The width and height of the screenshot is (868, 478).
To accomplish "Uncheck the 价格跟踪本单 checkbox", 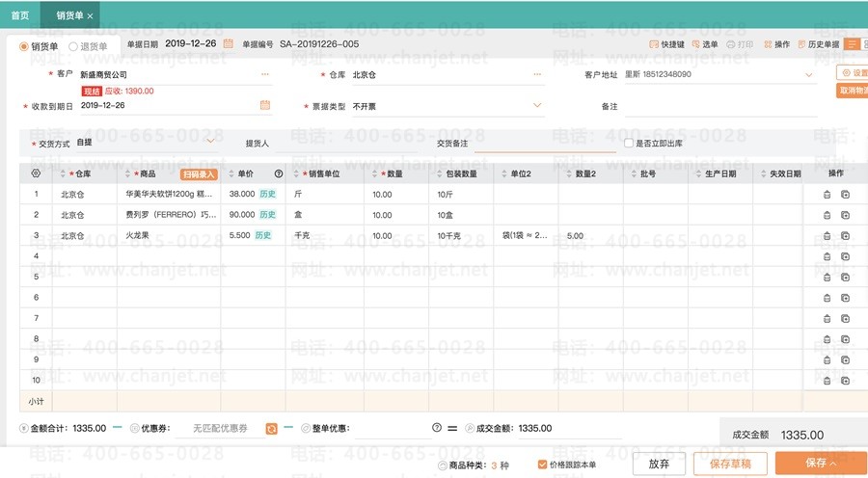I will click(x=542, y=465).
